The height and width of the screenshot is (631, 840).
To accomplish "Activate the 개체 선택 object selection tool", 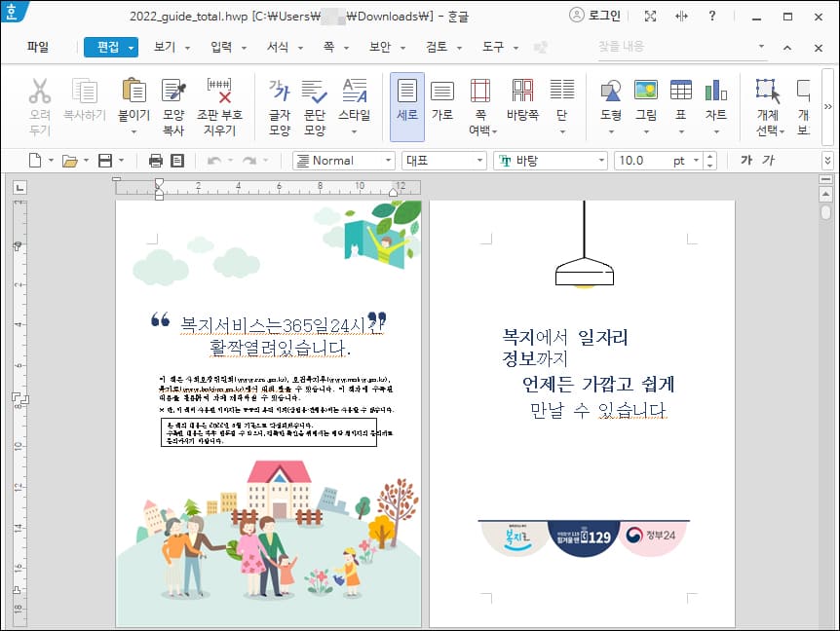I will pyautogui.click(x=766, y=104).
